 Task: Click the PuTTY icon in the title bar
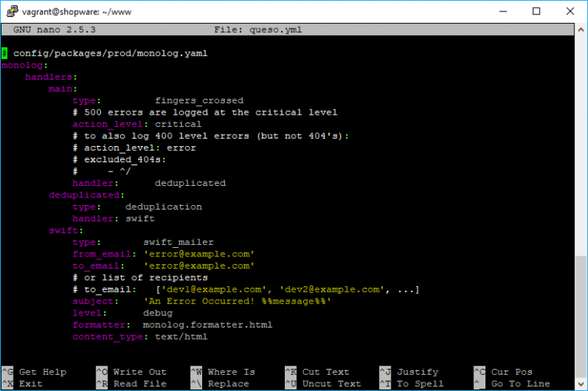tap(12, 11)
